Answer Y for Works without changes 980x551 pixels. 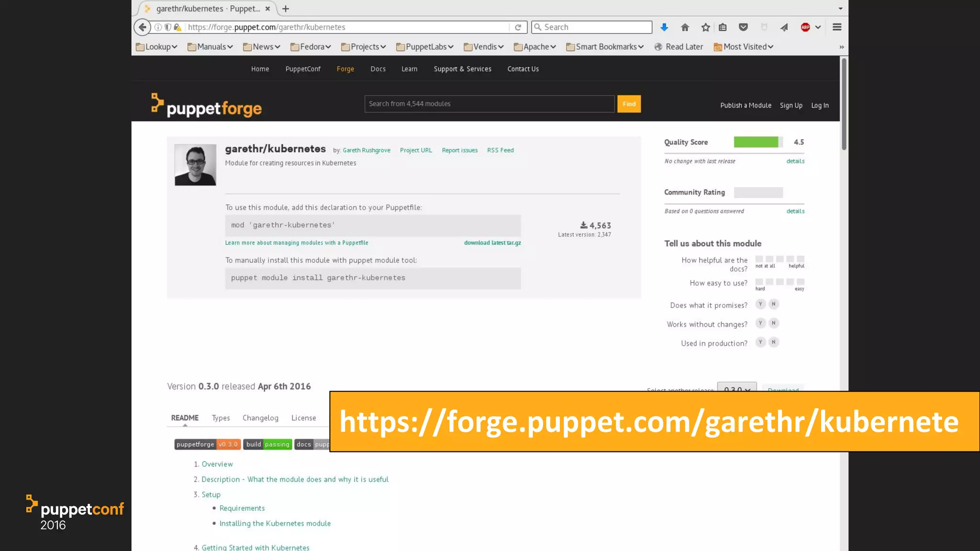click(760, 323)
